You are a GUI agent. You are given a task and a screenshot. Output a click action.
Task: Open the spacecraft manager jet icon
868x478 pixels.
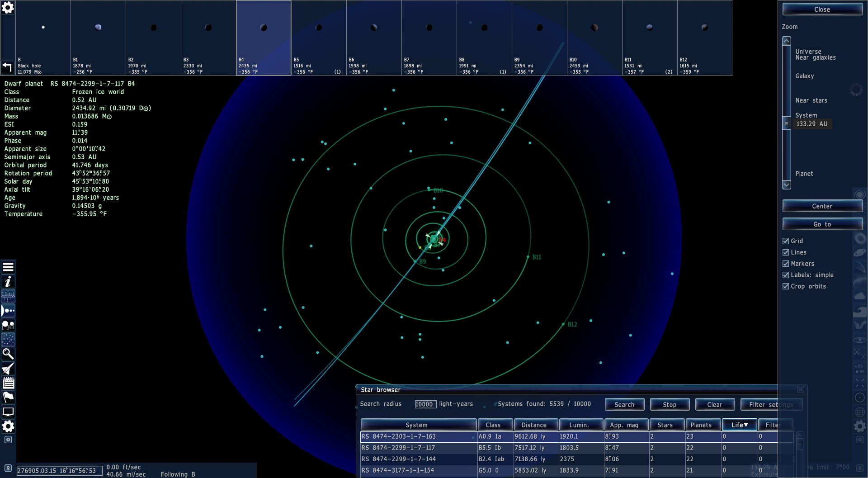[x=8, y=369]
